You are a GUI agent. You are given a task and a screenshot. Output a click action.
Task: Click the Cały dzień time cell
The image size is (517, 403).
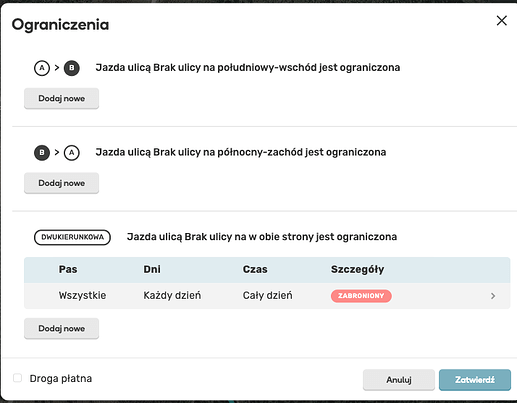pos(267,296)
